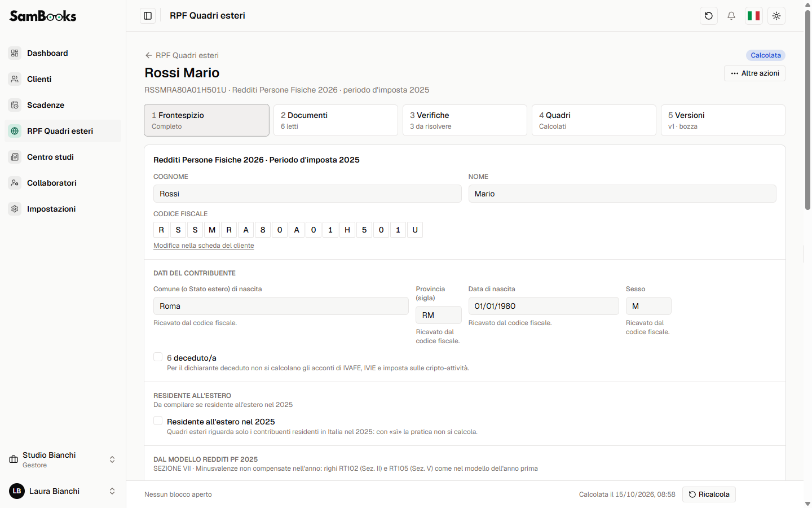Image resolution: width=812 pixels, height=508 pixels.
Task: Click the page vertical scrollbar
Action: point(807,110)
